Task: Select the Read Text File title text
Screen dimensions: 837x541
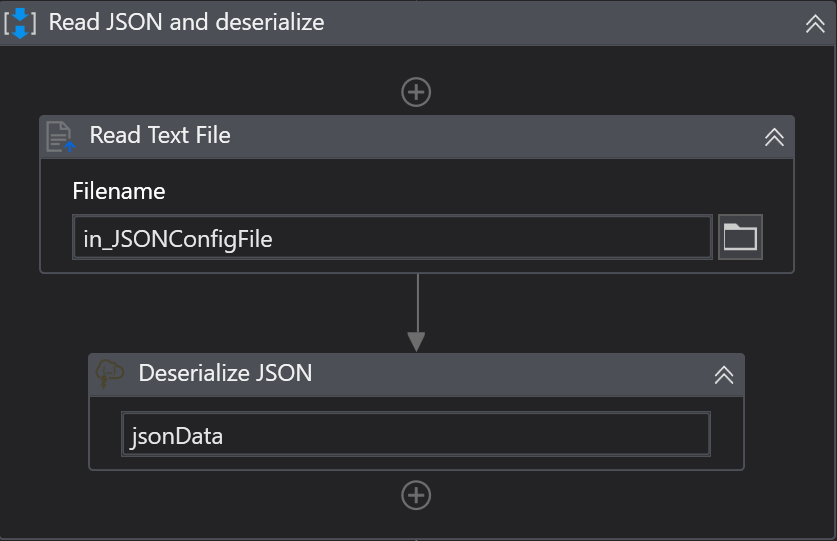Action: [x=160, y=136]
